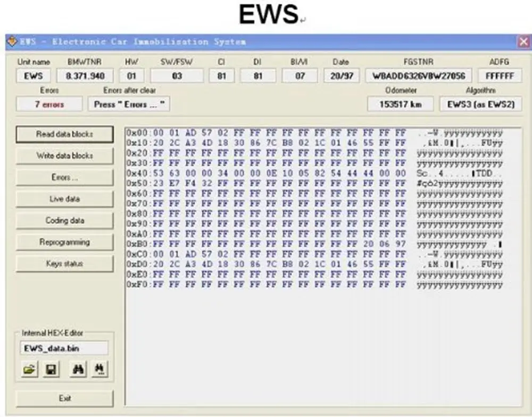Exit the EWS program

64,398
